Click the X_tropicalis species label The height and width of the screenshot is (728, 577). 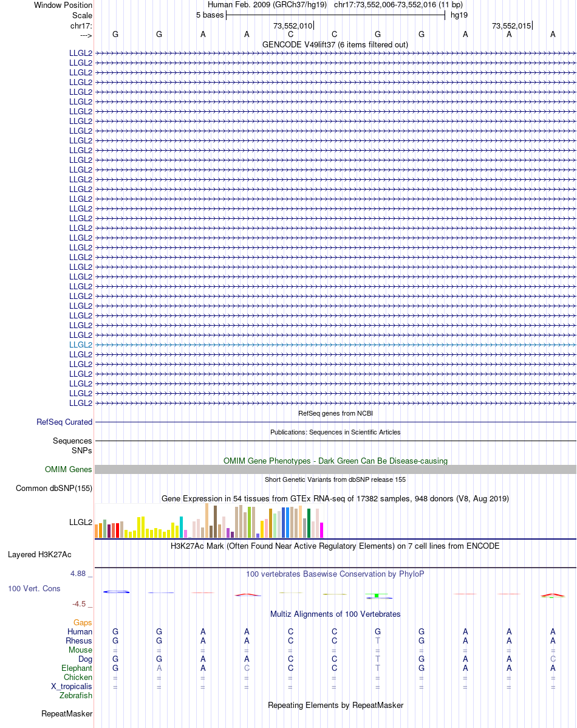click(x=72, y=686)
